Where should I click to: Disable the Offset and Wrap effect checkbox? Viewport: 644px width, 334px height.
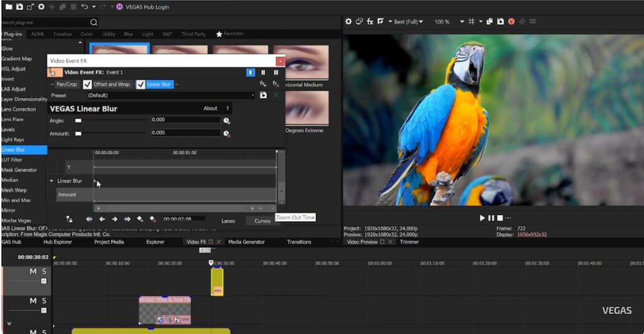click(x=88, y=84)
